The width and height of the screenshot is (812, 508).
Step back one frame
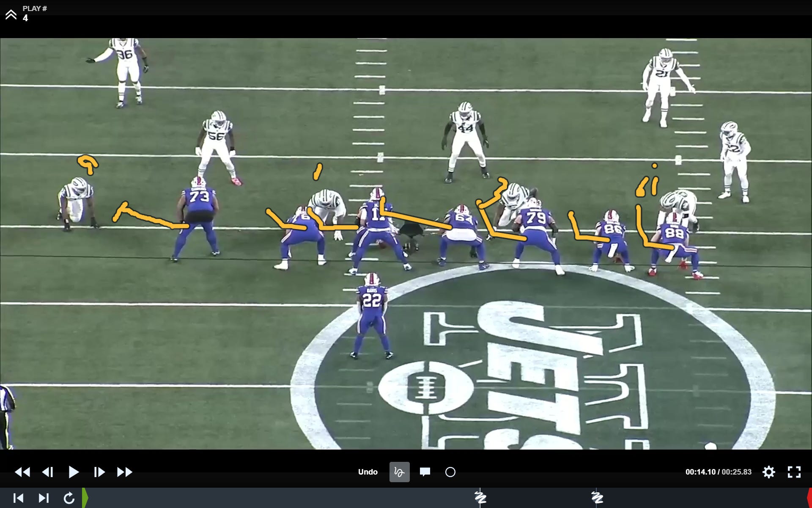47,472
